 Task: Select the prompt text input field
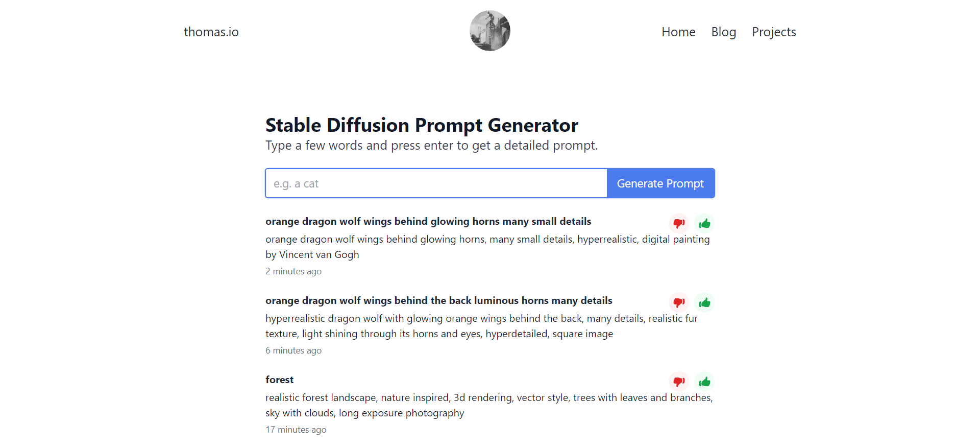point(436,183)
